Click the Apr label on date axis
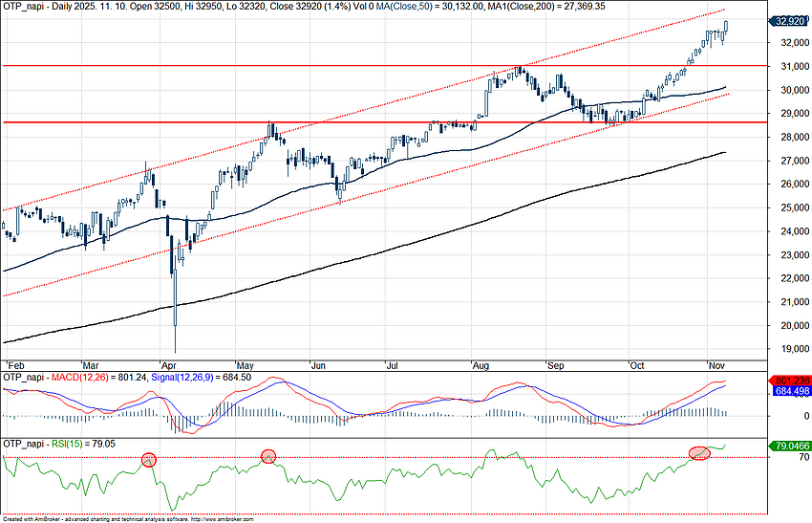Image resolution: width=812 pixels, height=523 pixels. tap(170, 365)
